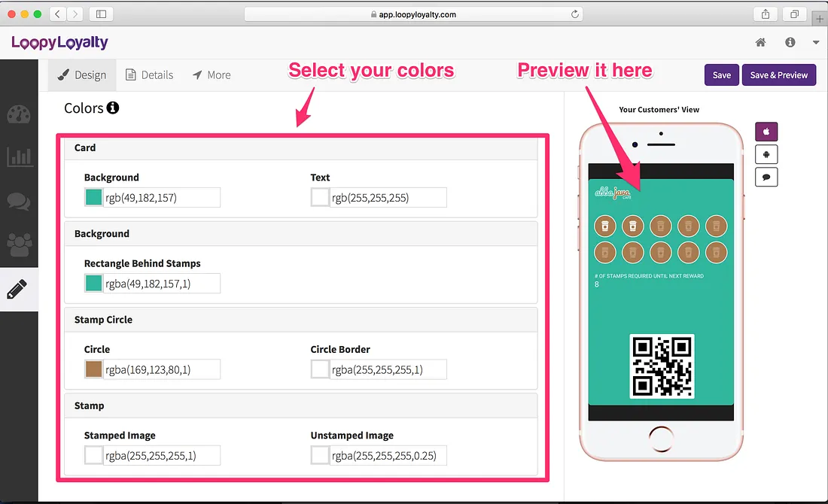Viewport: 828px width, 504px height.
Task: Click the info icon in header
Action: coord(790,42)
